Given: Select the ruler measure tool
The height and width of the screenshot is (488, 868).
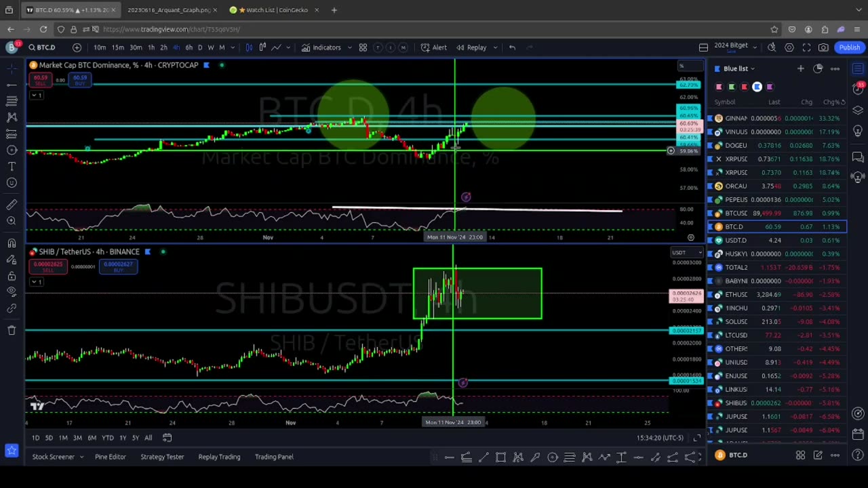Looking at the screenshot, I should [x=12, y=205].
